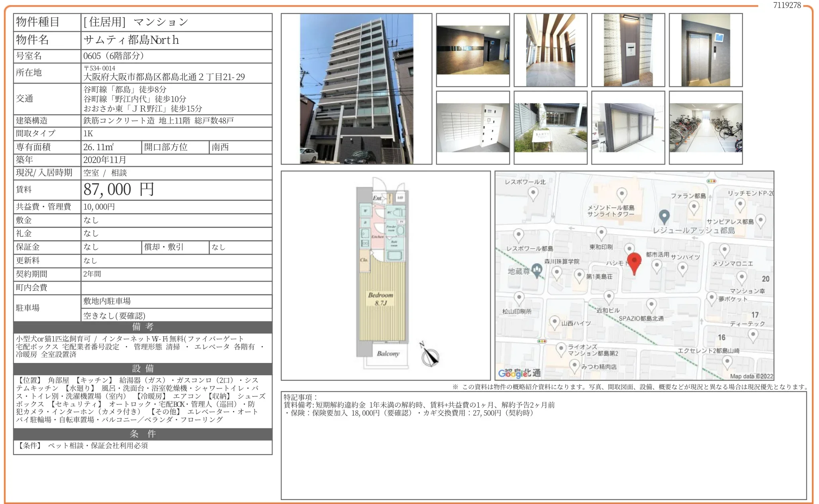Open the building exterior main photo
Image resolution: width=819 pixels, height=504 pixels.
pos(356,89)
